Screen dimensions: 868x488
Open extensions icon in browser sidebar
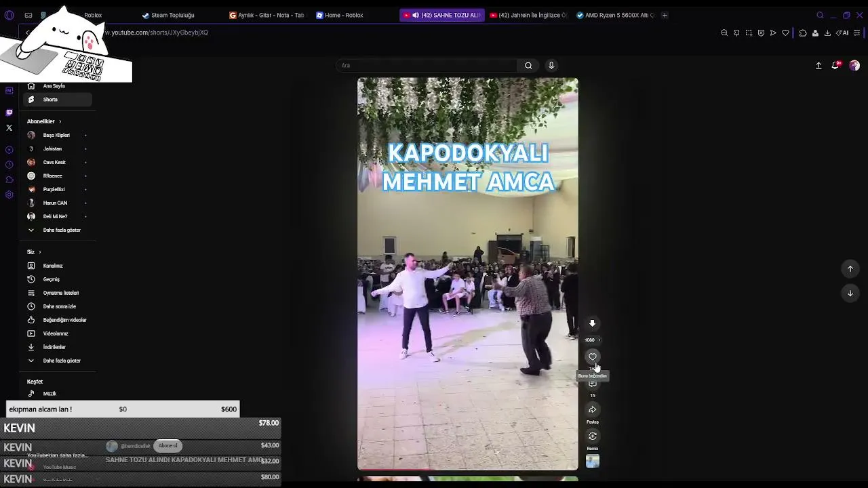9,180
